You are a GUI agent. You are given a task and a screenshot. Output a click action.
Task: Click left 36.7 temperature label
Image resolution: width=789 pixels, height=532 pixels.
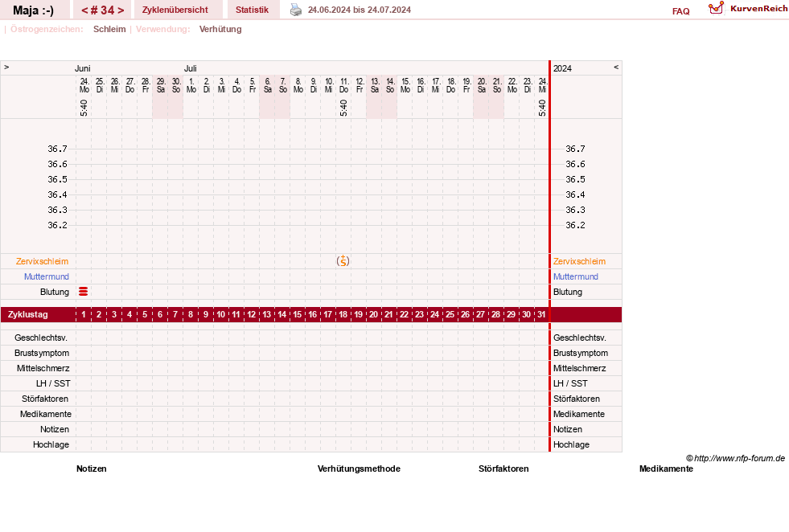[57, 149]
